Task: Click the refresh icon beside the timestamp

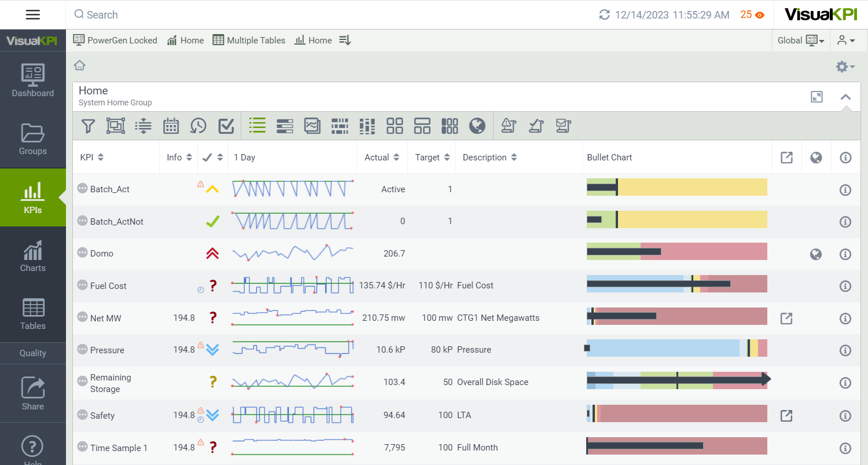Action: point(605,15)
